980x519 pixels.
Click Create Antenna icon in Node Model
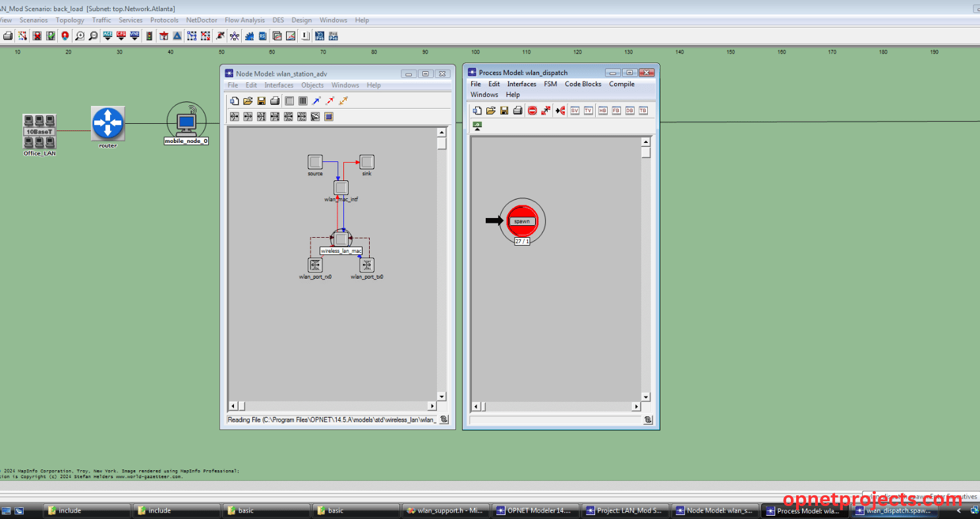315,117
